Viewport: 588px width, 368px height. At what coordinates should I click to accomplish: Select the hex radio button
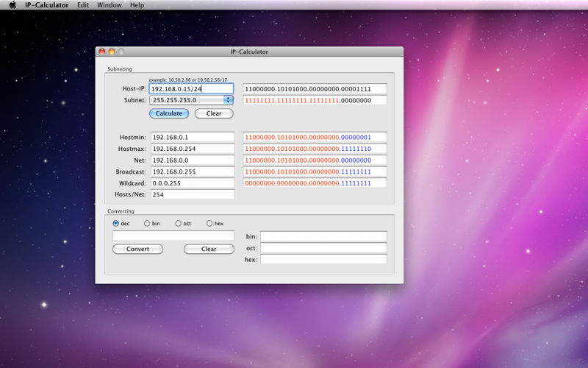[x=209, y=224]
